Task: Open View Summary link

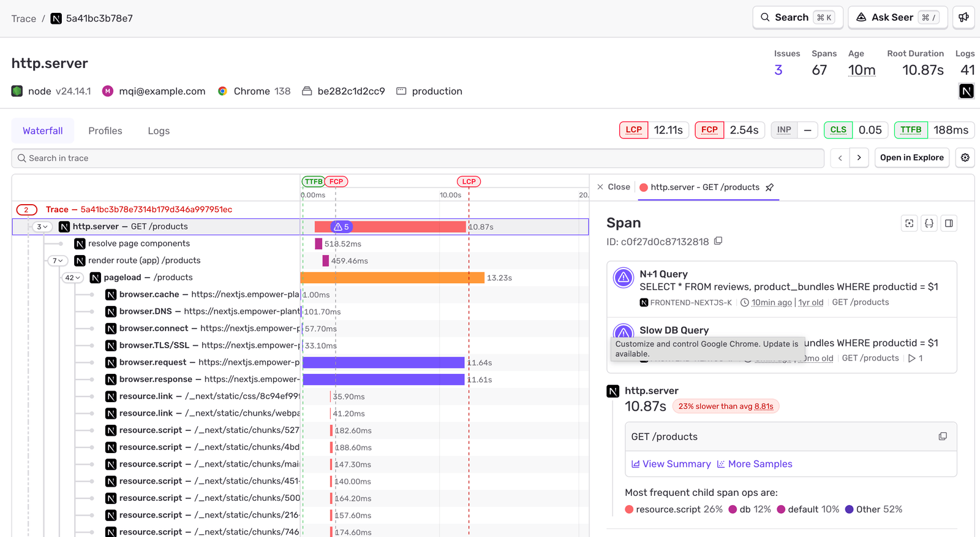Action: (671, 464)
